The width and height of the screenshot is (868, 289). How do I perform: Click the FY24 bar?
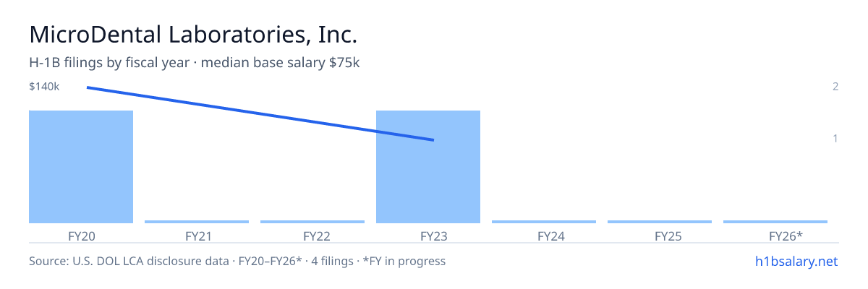(x=544, y=222)
